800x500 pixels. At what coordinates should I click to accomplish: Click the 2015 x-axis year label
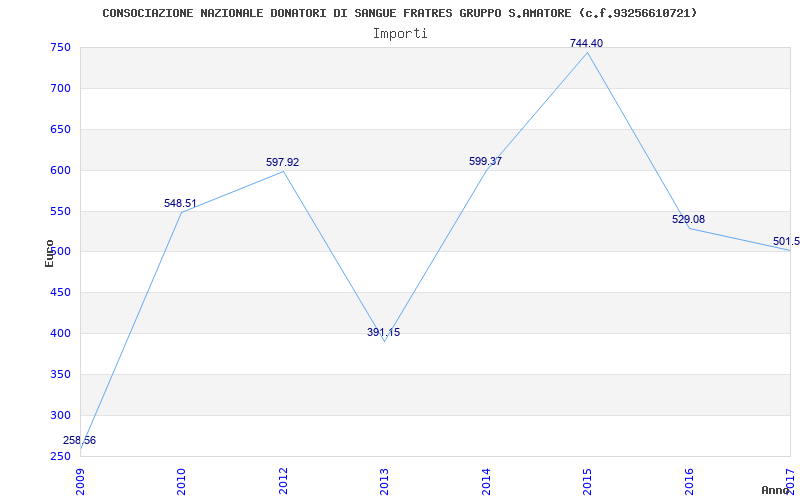[587, 482]
